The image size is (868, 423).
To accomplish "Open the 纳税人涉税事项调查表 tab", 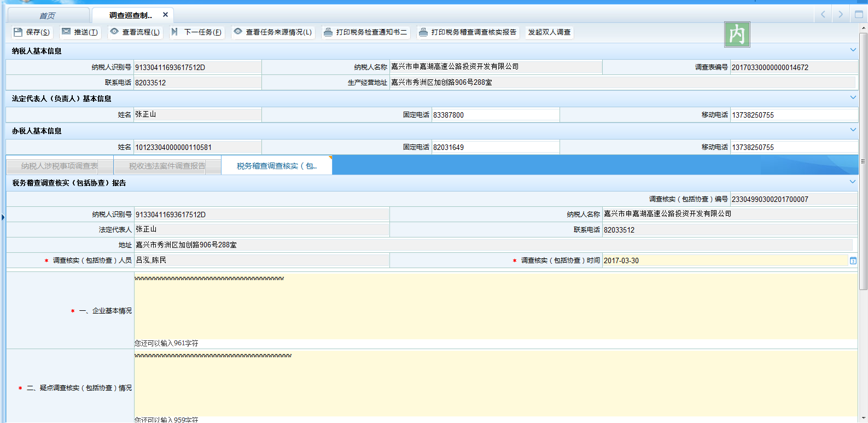I will (60, 166).
